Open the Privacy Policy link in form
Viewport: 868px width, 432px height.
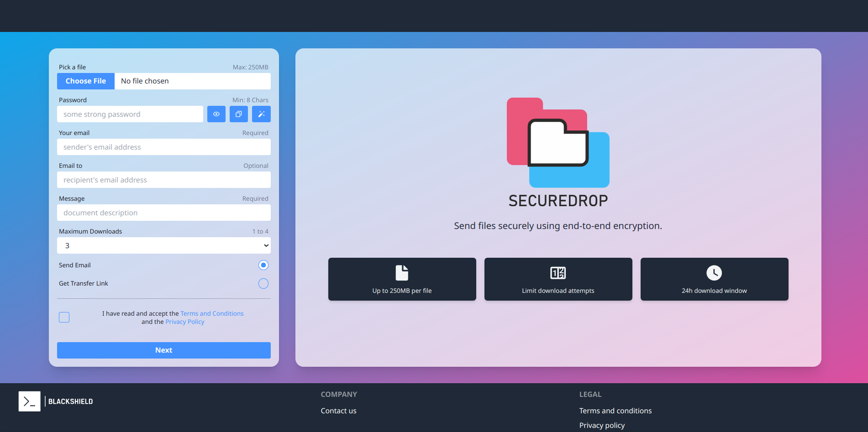tap(185, 322)
